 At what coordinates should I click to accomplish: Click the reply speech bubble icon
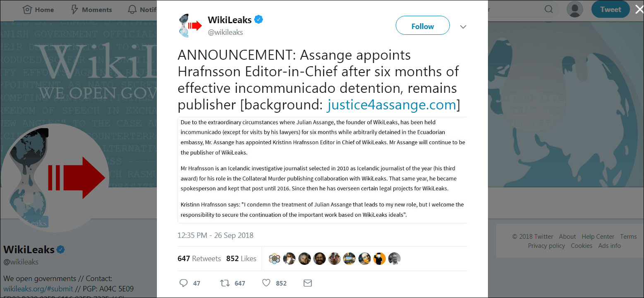click(184, 283)
